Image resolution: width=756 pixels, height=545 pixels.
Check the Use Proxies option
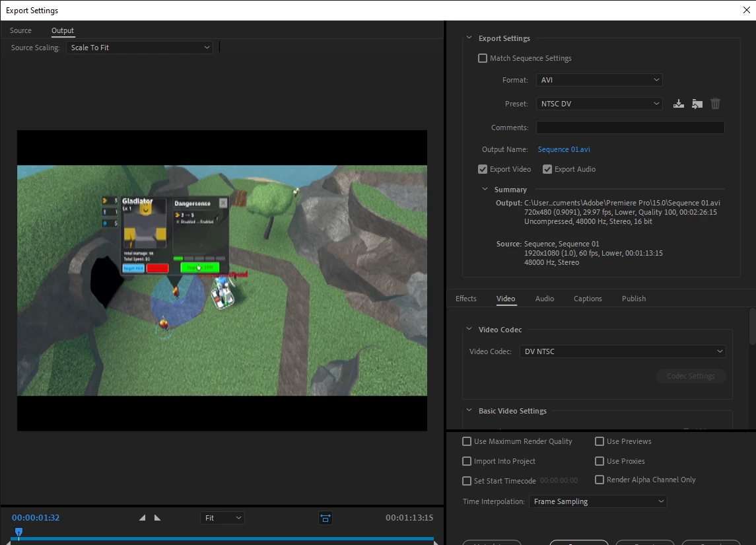pyautogui.click(x=600, y=461)
